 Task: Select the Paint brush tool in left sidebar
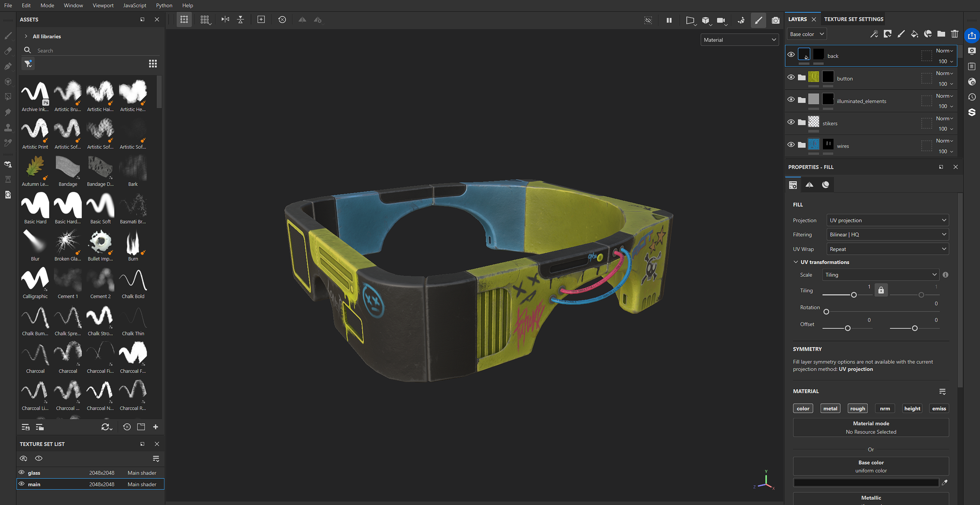pos(8,36)
